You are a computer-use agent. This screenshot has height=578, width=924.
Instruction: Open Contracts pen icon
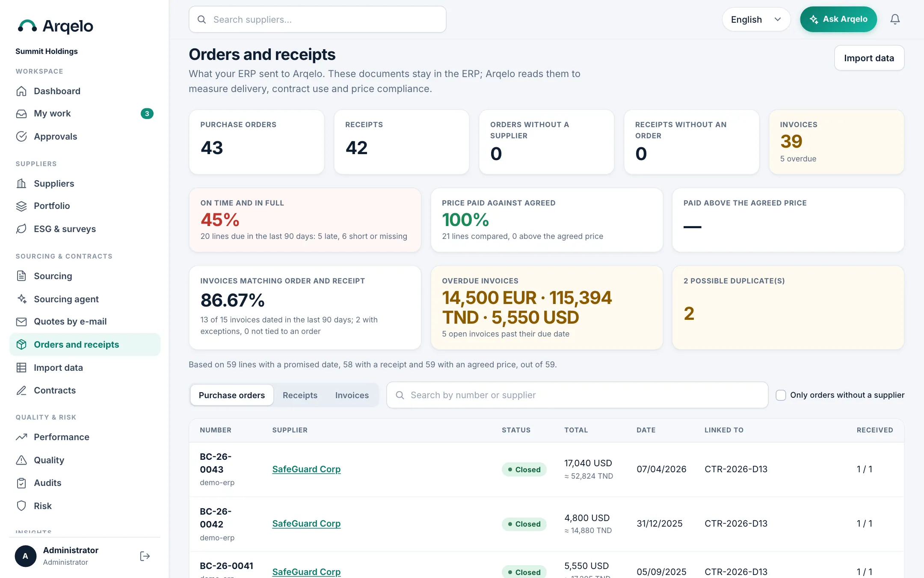[21, 390]
